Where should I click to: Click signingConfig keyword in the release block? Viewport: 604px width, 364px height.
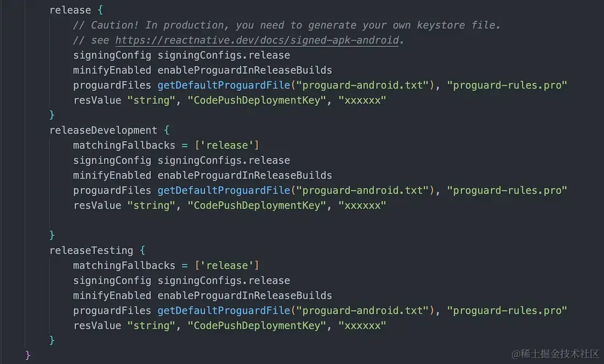112,55
